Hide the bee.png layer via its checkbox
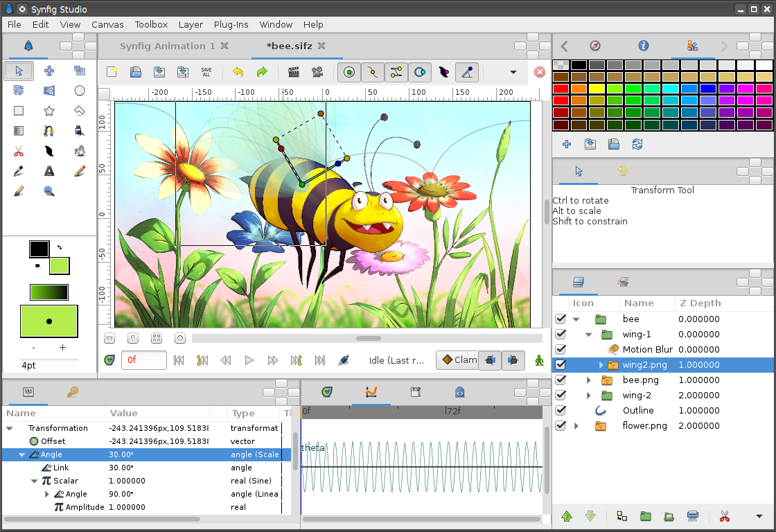Viewport: 776px width, 532px height. [x=561, y=380]
